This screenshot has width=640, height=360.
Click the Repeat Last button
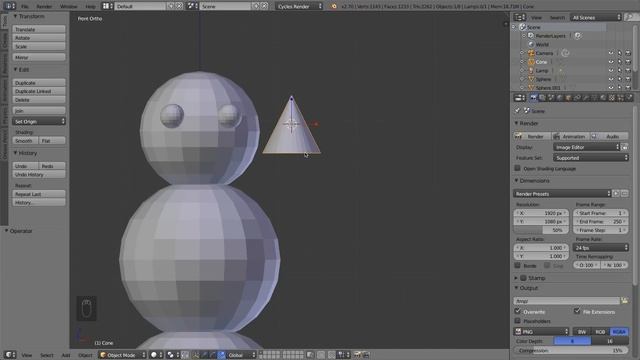click(39, 194)
